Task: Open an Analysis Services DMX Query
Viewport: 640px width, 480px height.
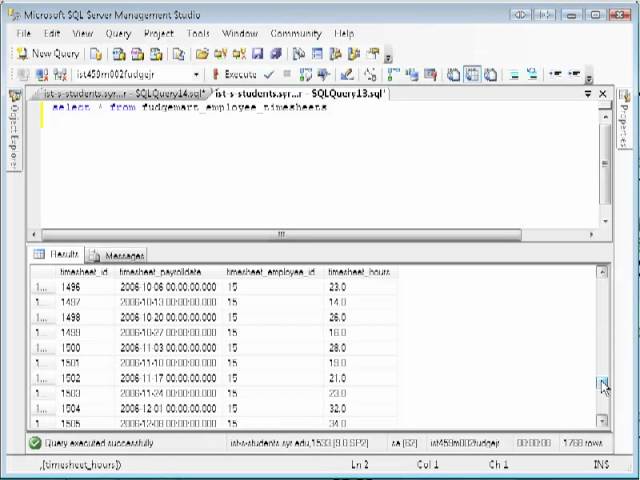Action: click(x=138, y=54)
